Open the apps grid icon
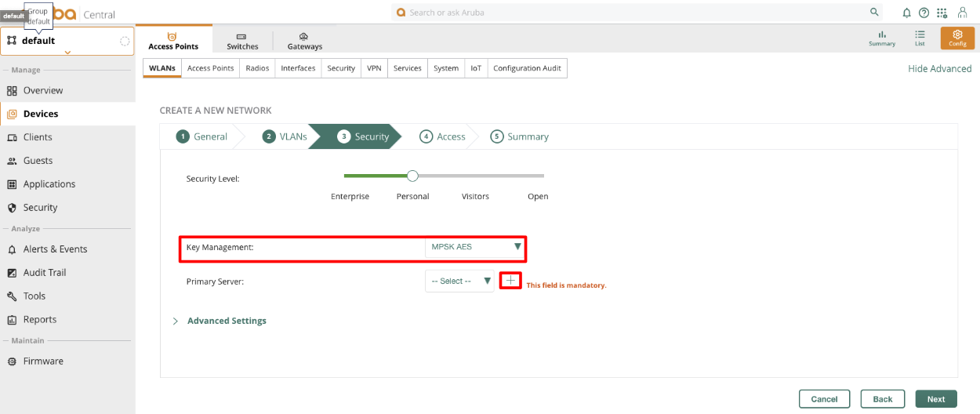 [942, 13]
